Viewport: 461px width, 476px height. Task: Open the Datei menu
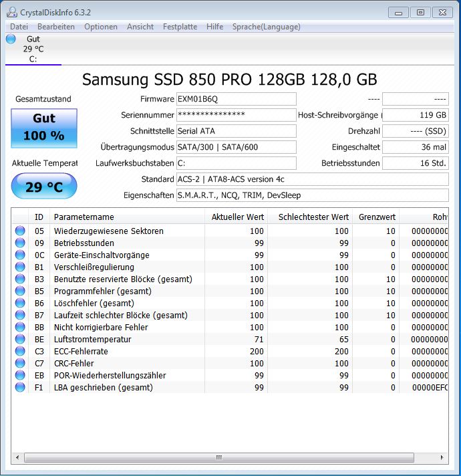pos(19,27)
